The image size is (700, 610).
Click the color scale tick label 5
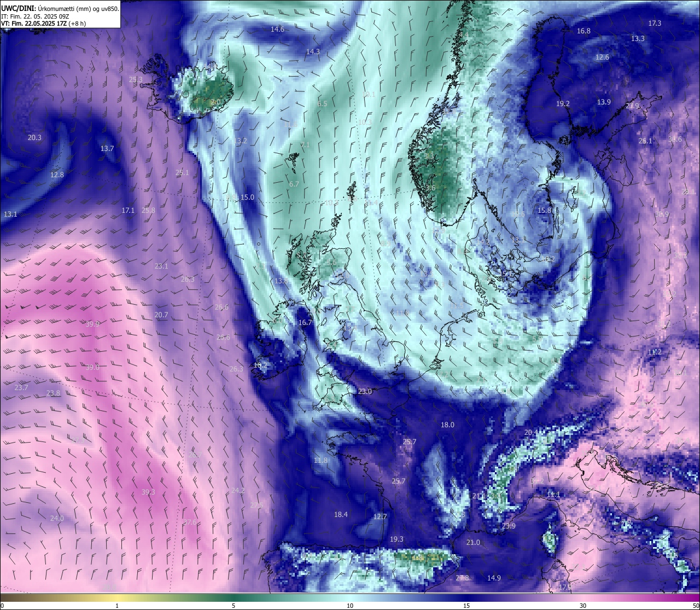point(234,606)
